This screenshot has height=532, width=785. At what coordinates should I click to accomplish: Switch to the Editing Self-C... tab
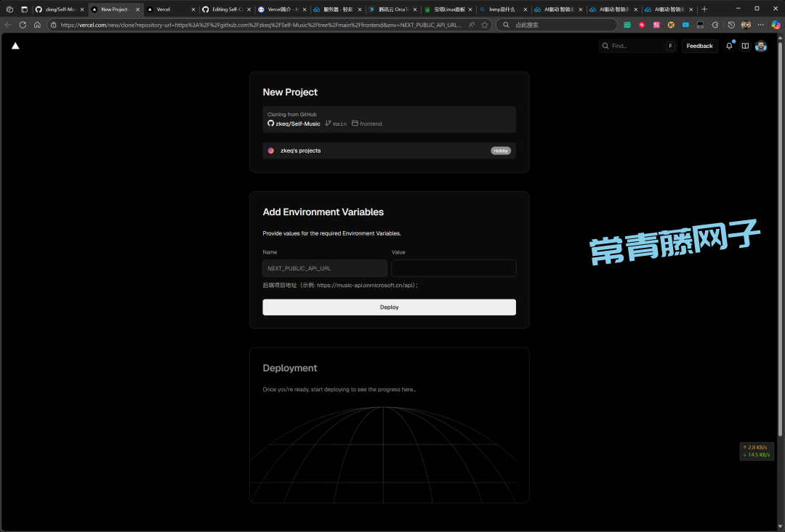(x=224, y=9)
